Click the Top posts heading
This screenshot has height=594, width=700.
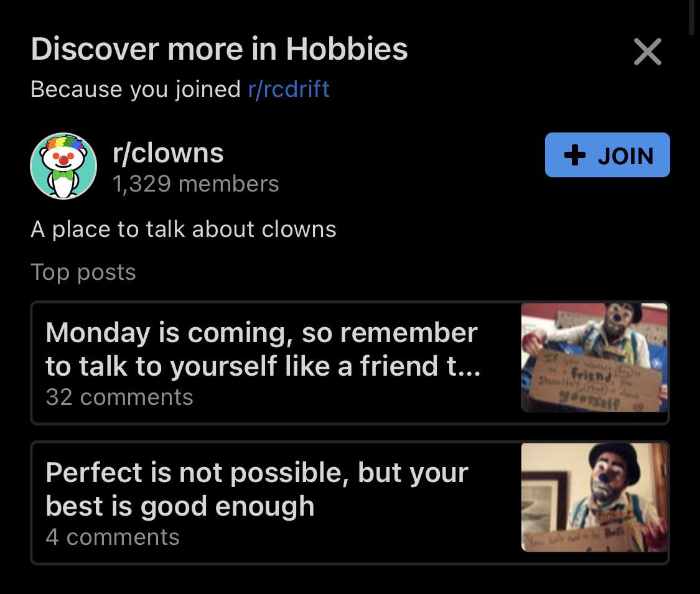pyautogui.click(x=83, y=272)
